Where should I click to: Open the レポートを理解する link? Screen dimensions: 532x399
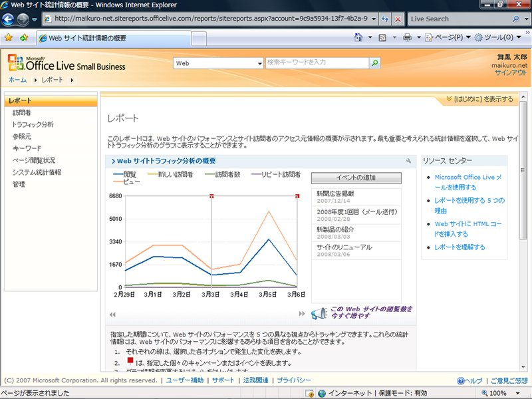tap(460, 247)
